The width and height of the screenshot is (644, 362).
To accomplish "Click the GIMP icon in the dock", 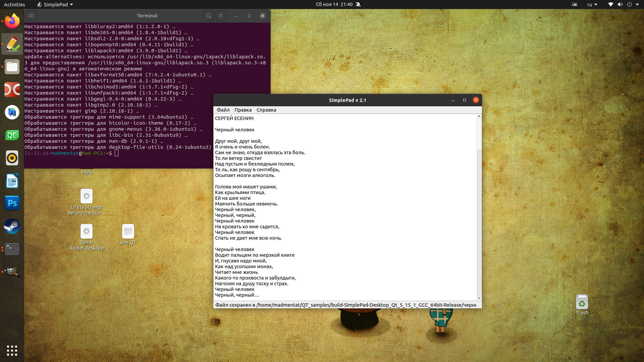I will pyautogui.click(x=12, y=271).
